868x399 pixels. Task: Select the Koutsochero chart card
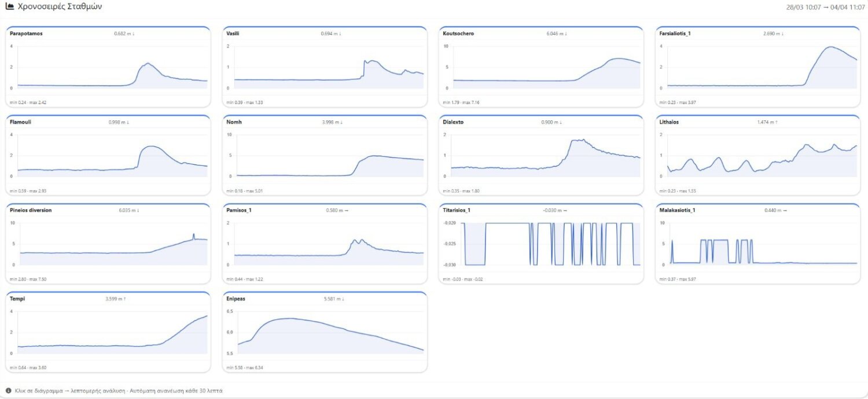point(541,67)
